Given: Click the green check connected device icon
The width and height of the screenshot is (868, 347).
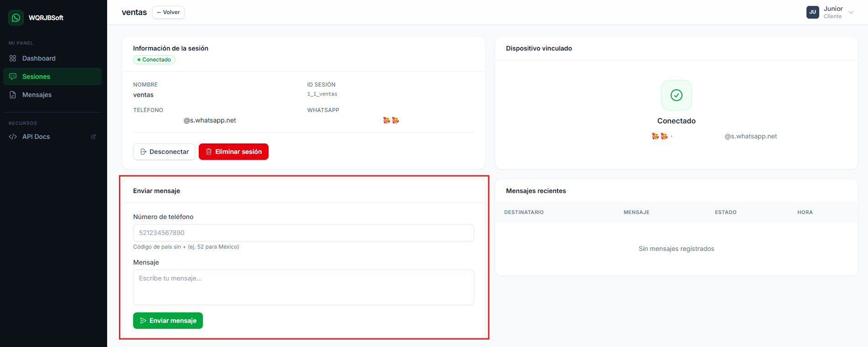Looking at the screenshot, I should coord(676,95).
